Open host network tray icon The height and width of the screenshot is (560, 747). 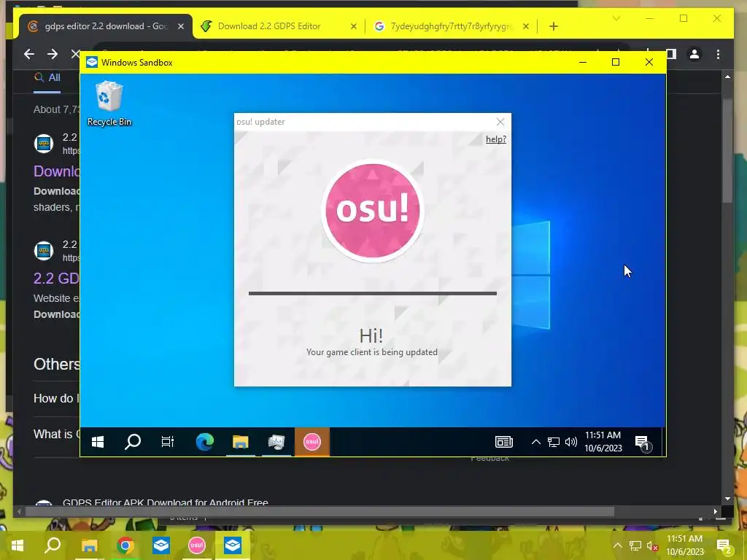click(x=635, y=545)
